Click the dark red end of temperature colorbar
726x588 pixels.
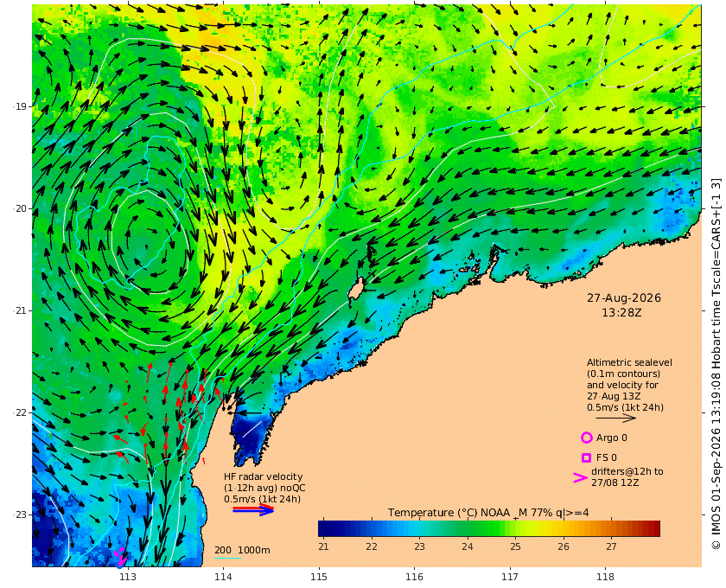(651, 528)
